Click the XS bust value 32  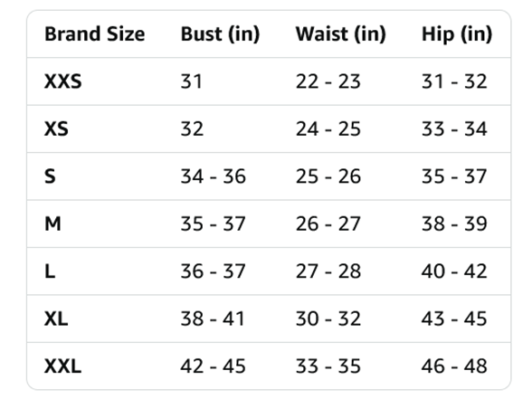(192, 128)
